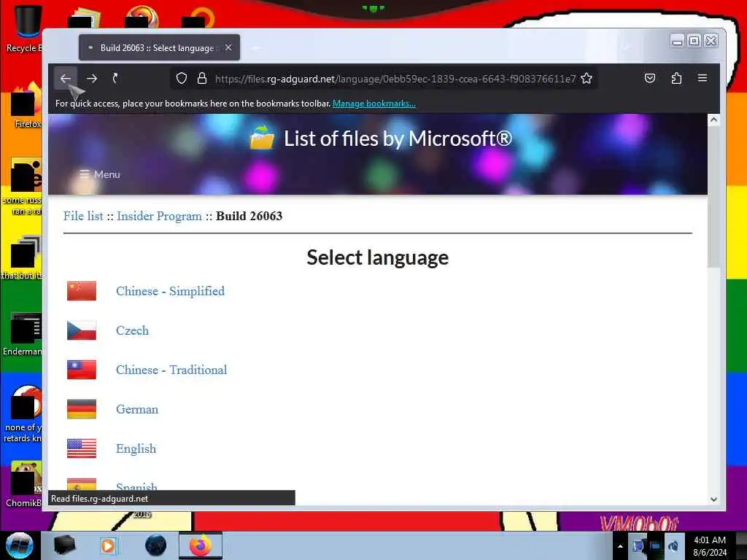
Task: Click the forward navigation arrow
Action: coord(92,79)
